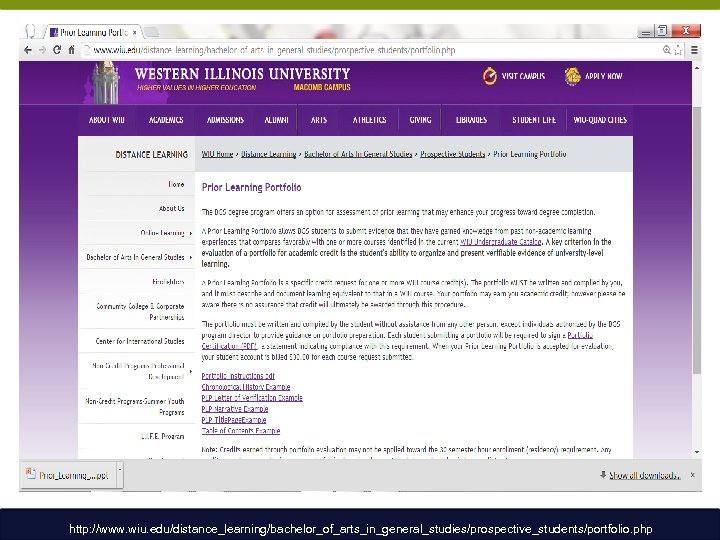
Task: Click the WIU bell tower logo
Action: 106,83
